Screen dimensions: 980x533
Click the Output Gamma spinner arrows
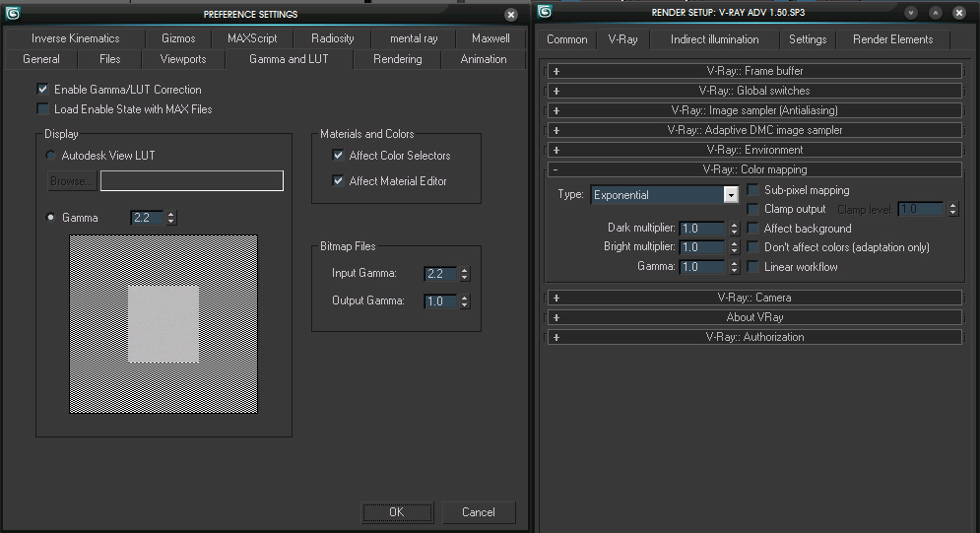coord(464,301)
